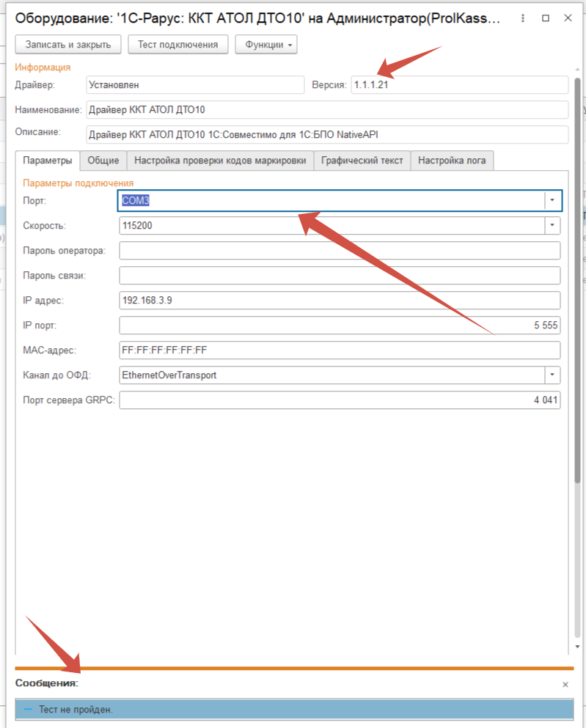Expand the Порт dropdown list
The width and height of the screenshot is (586, 728).
pyautogui.click(x=553, y=201)
